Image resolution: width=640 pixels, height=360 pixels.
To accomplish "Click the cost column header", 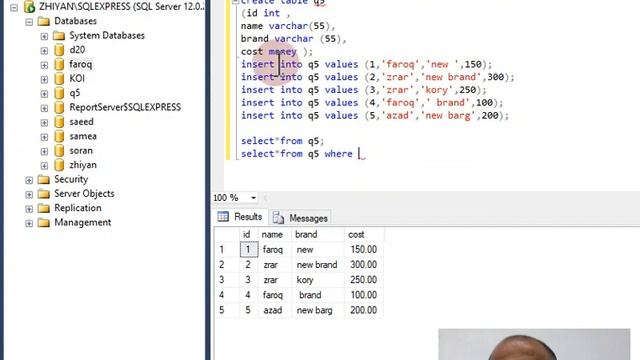I will click(356, 234).
